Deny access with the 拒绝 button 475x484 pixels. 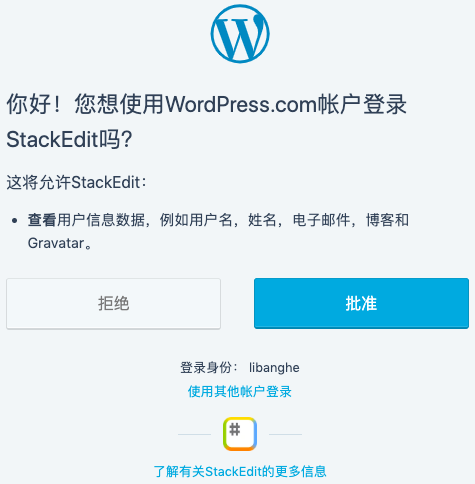point(113,304)
